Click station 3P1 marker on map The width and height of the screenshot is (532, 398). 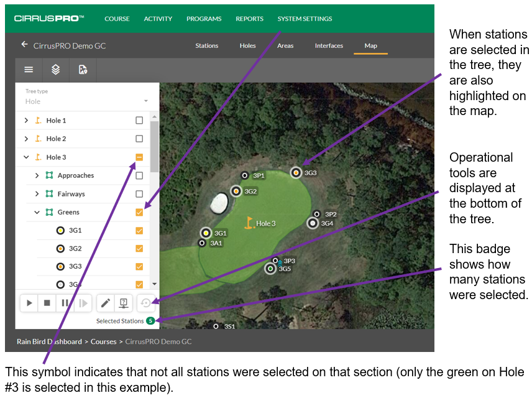(x=245, y=175)
